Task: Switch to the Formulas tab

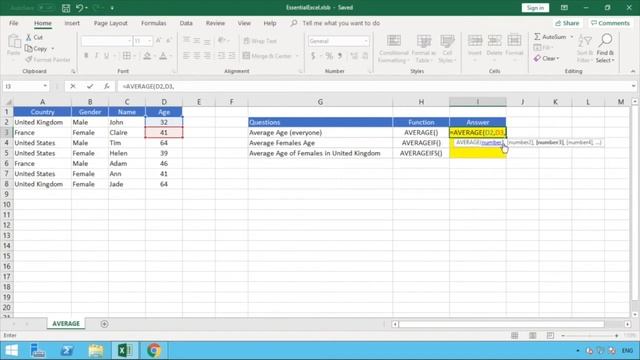Action: (153, 23)
